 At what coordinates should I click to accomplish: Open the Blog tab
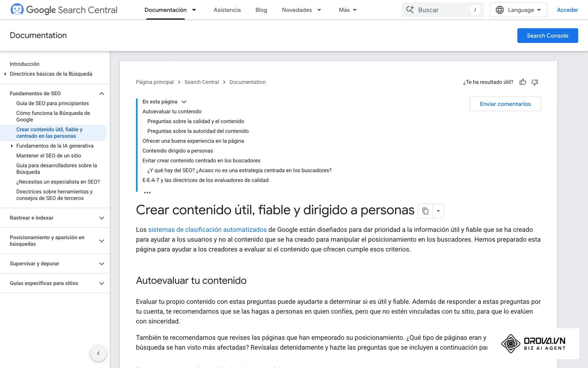pyautogui.click(x=261, y=10)
